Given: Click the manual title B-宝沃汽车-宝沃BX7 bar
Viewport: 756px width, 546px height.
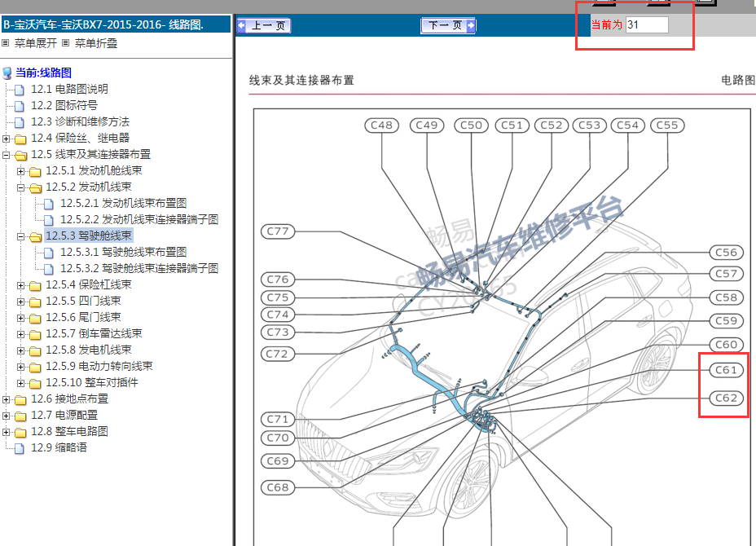Looking at the screenshot, I should 116,24.
